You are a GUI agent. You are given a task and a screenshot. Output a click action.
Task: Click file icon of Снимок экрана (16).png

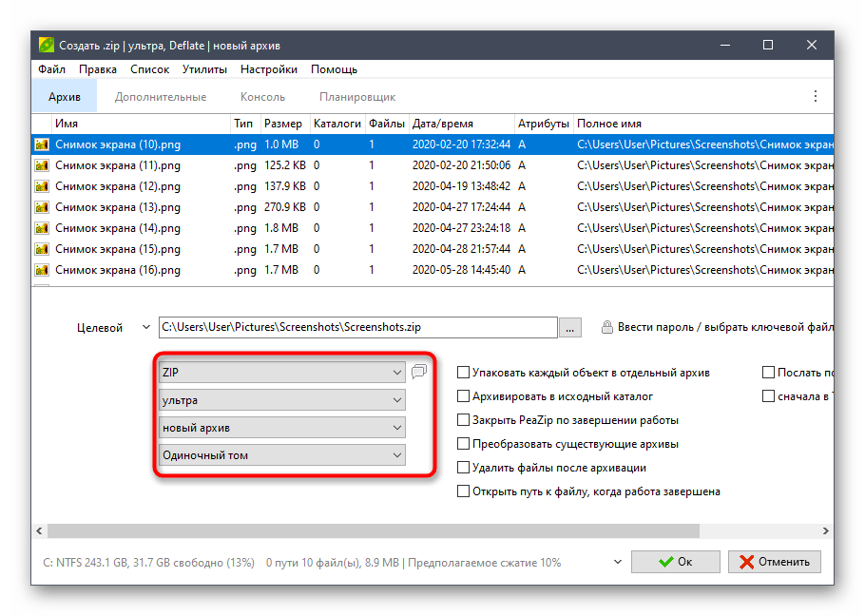(x=42, y=270)
